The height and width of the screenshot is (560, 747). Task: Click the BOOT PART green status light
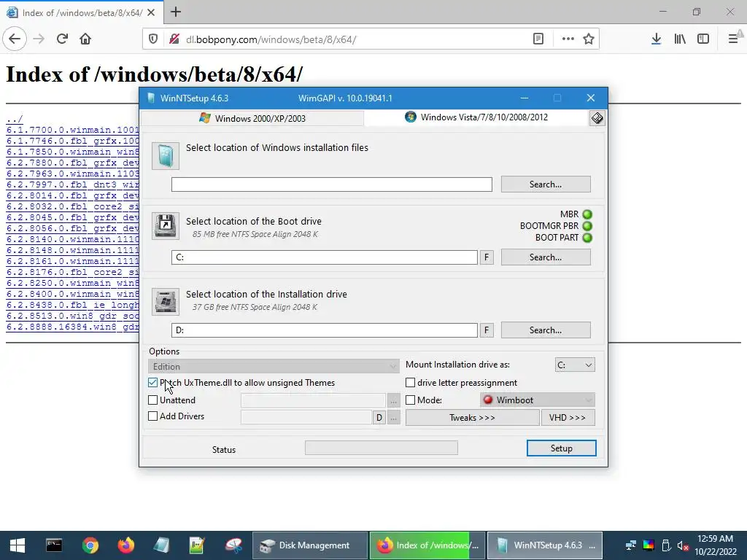587,238
